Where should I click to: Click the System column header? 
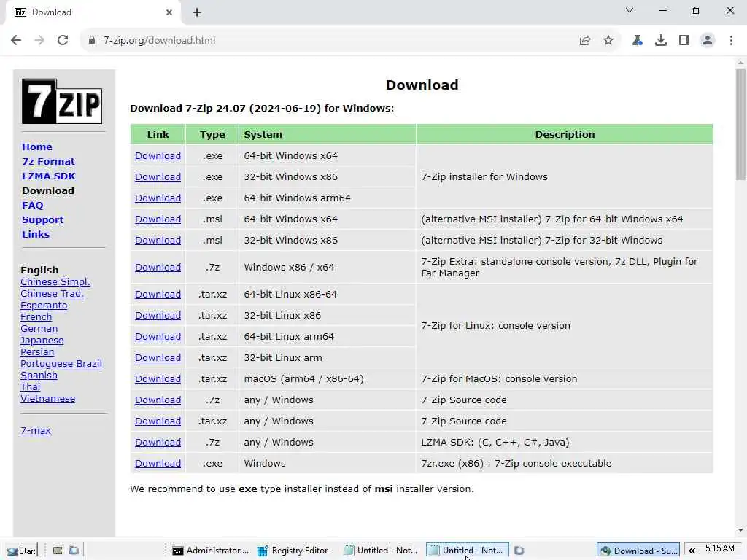(328, 134)
